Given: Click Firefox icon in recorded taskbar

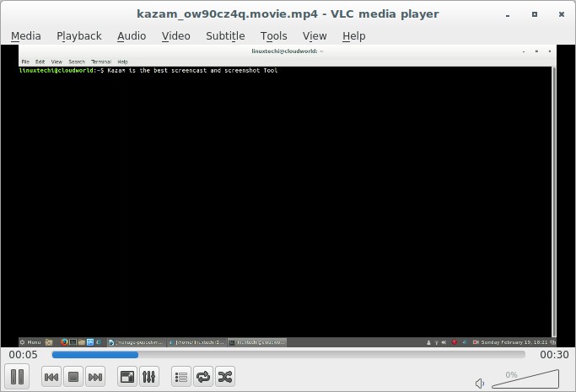Looking at the screenshot, I should [64, 342].
